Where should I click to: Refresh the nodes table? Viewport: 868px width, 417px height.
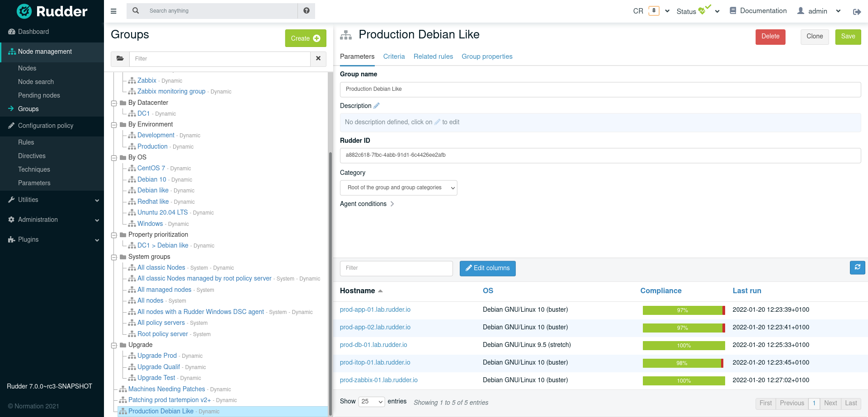pyautogui.click(x=857, y=268)
